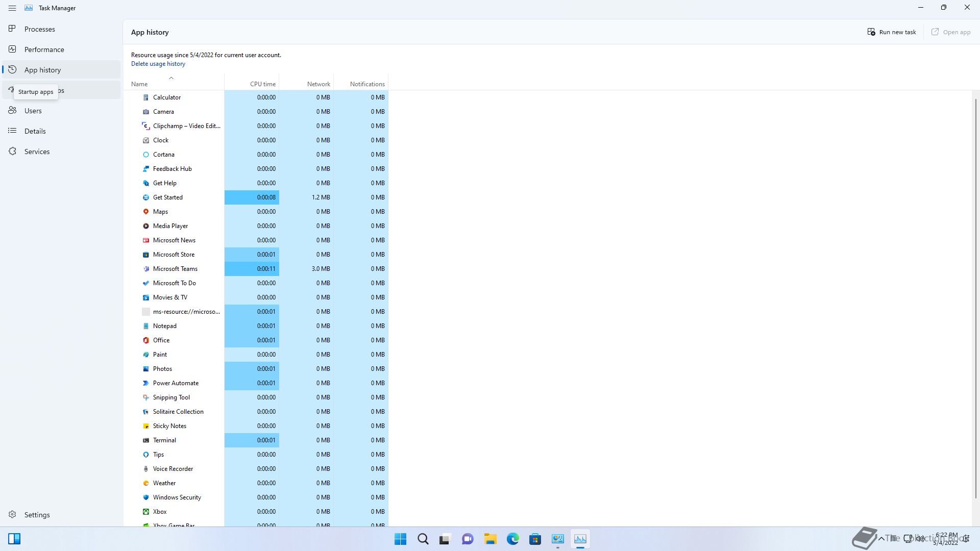Screen dimensions: 980x551
Task: Open the hamburger navigation menu
Action: coord(12,8)
